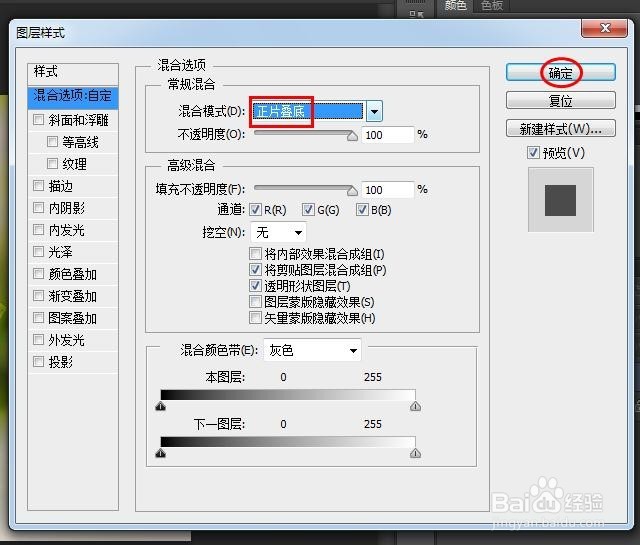Viewport: 640px width, 545px height.
Task: Enable the 投影 drop shadow checkbox
Action: coord(38,362)
